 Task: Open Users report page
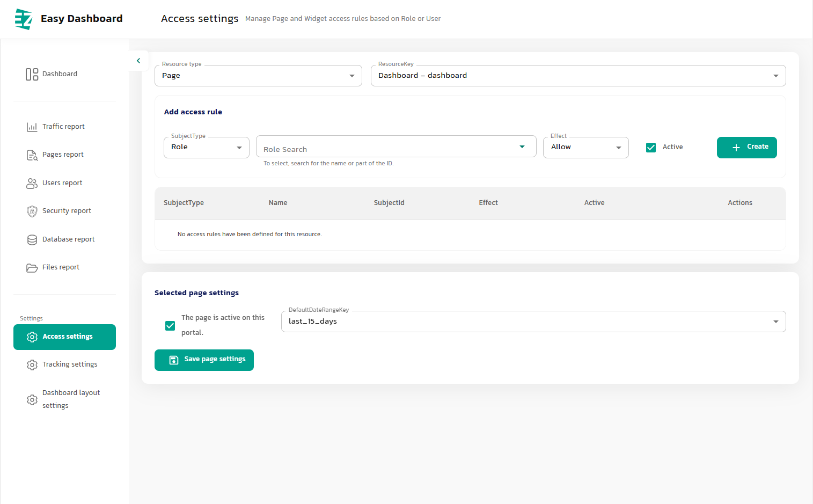tap(64, 183)
